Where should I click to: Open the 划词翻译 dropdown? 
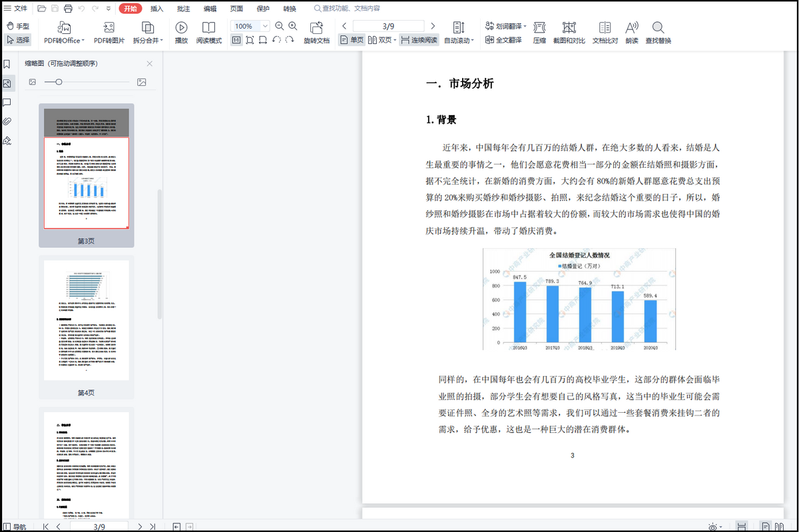[x=506, y=26]
